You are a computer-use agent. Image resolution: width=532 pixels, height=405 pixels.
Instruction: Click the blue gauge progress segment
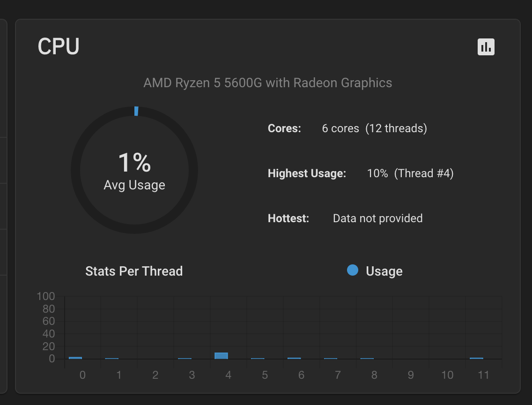(x=136, y=111)
